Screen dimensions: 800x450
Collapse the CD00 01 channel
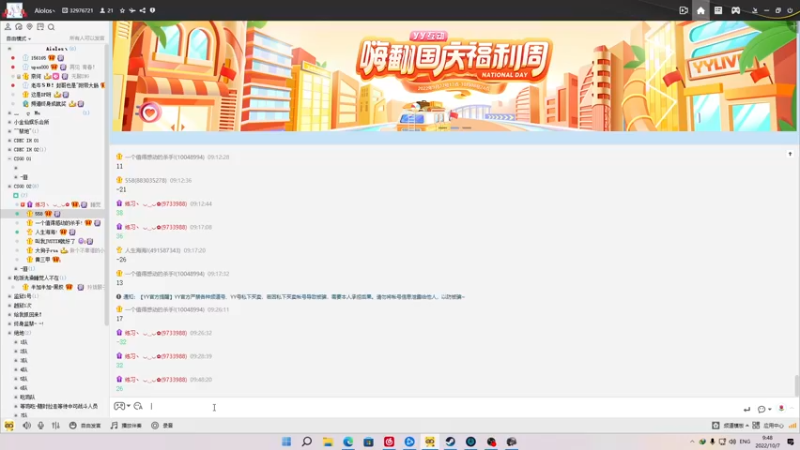pyautogui.click(x=9, y=159)
